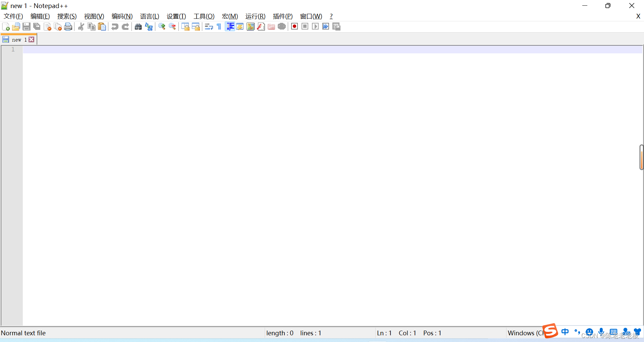644x342 pixels.
Task: Open the 编码(N) menu
Action: [x=122, y=16]
